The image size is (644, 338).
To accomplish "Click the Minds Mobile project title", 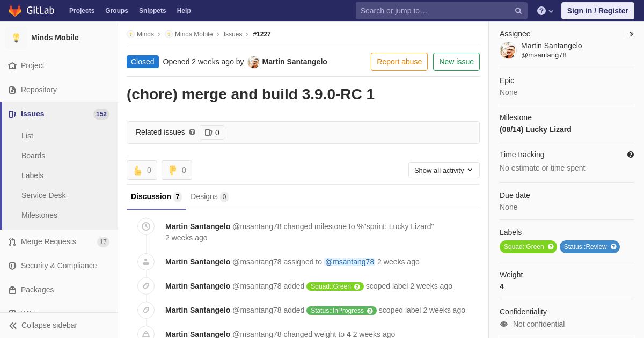I will [x=55, y=38].
